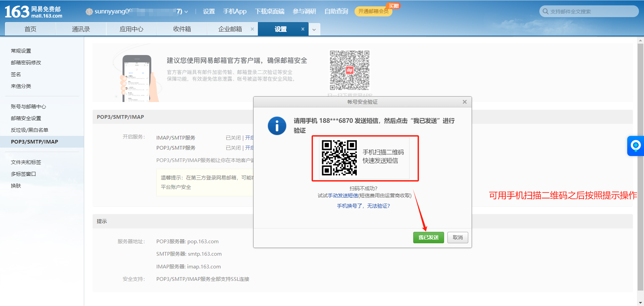This screenshot has width=644, height=306.
Task: Open 邮箱安全设置 in the sidebar
Action: [26, 118]
